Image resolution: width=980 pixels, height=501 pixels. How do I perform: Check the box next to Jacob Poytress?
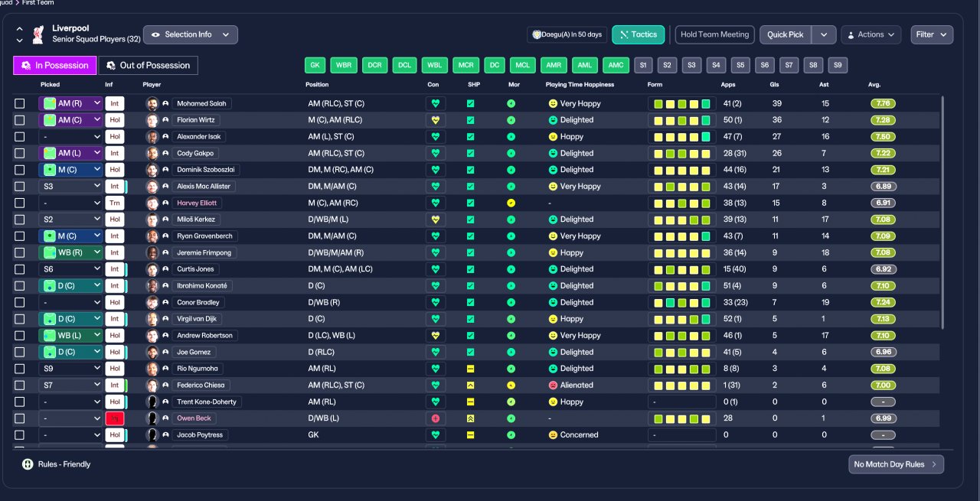click(x=20, y=435)
